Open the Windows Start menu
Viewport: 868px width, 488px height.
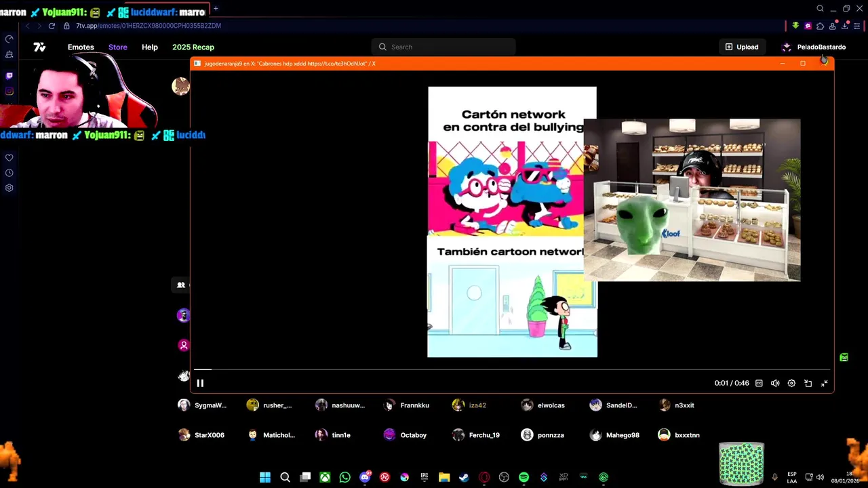point(265,477)
